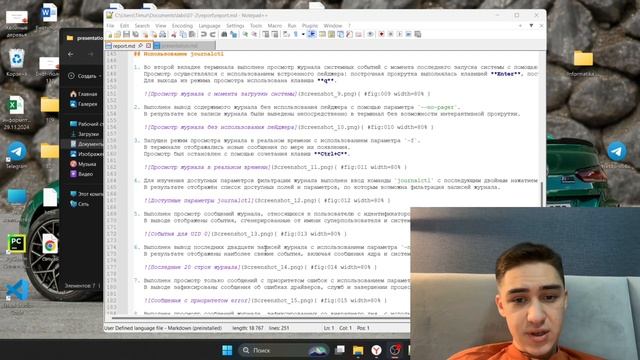Open the Windows Start menu

coord(227,350)
